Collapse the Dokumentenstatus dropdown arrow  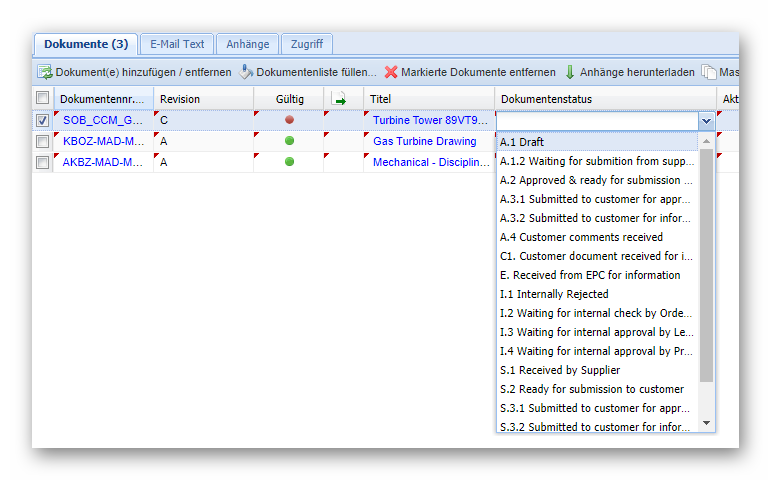pyautogui.click(x=706, y=121)
